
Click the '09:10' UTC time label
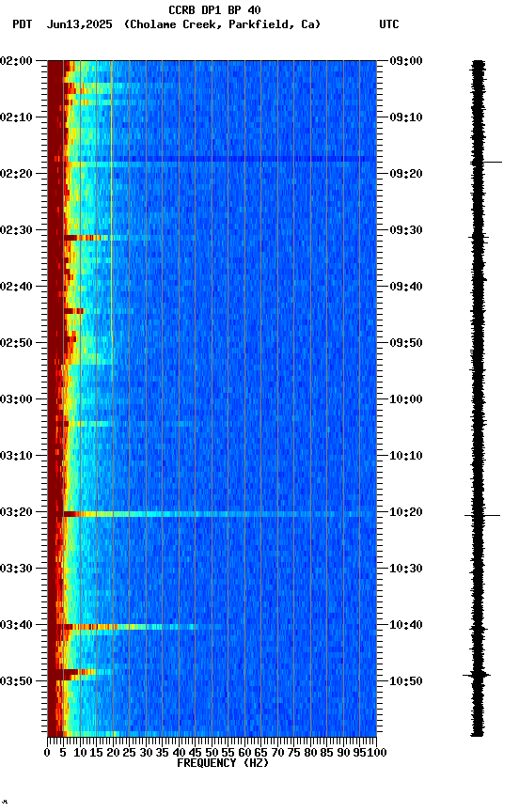[x=406, y=117]
